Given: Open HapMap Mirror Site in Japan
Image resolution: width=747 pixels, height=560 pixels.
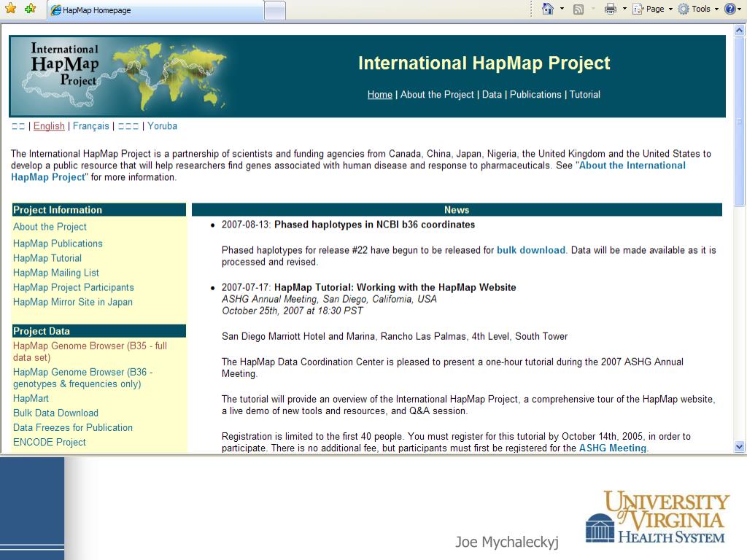Looking at the screenshot, I should point(73,302).
